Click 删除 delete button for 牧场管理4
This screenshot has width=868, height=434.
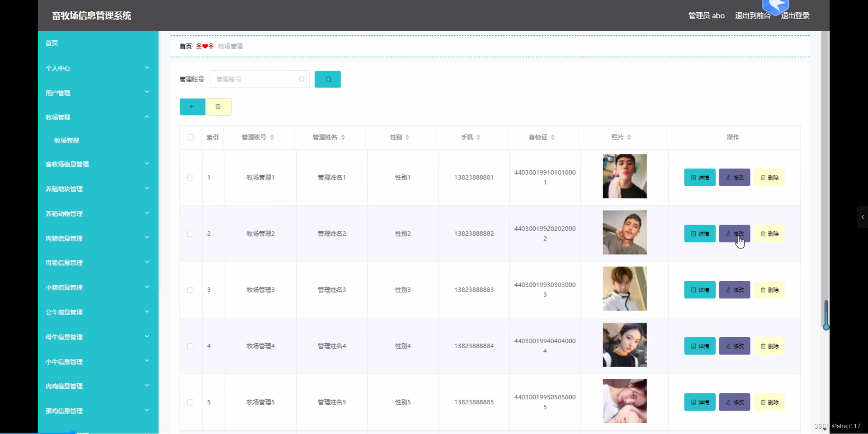[x=769, y=346]
